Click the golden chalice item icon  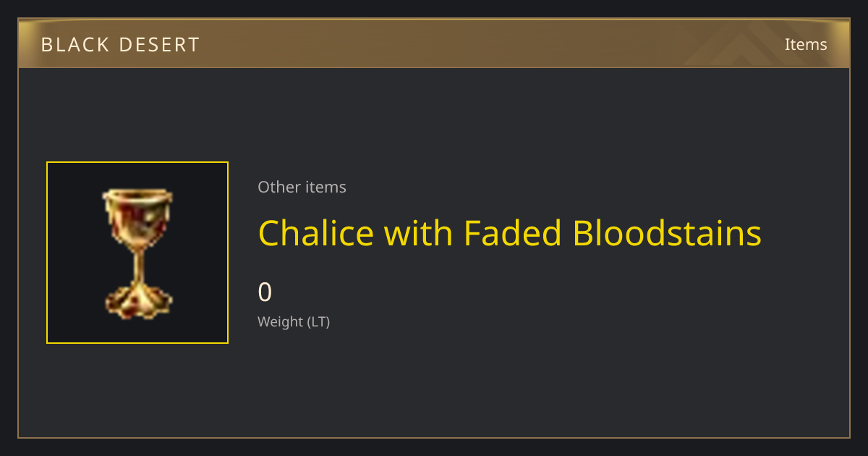137,253
